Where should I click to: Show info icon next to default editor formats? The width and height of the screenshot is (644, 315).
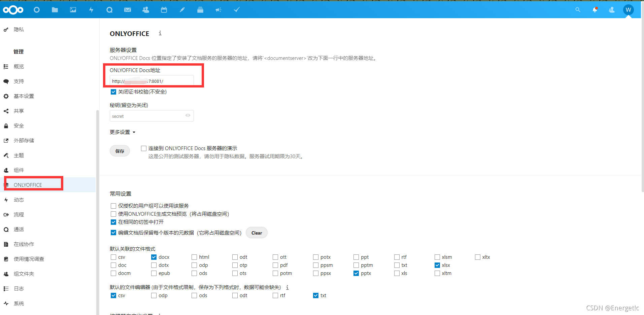287,287
